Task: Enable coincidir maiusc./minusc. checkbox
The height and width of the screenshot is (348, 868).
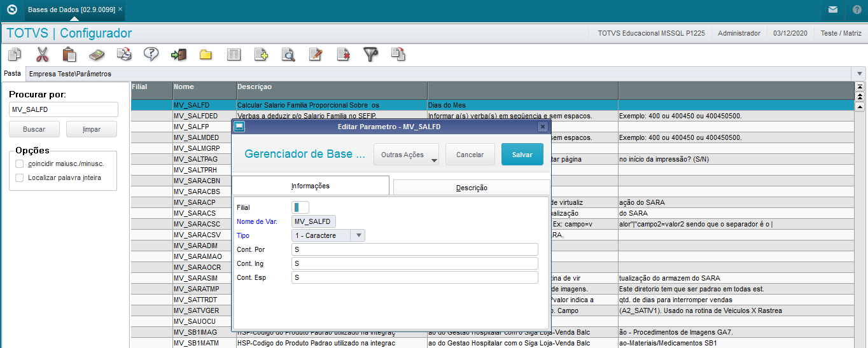Action: (20, 164)
